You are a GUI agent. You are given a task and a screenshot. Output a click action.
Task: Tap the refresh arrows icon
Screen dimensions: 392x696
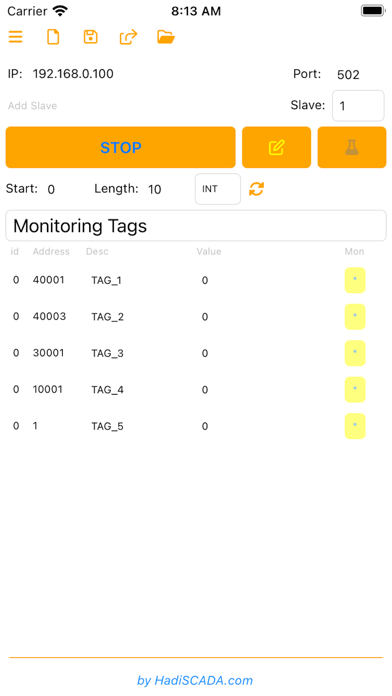257,189
